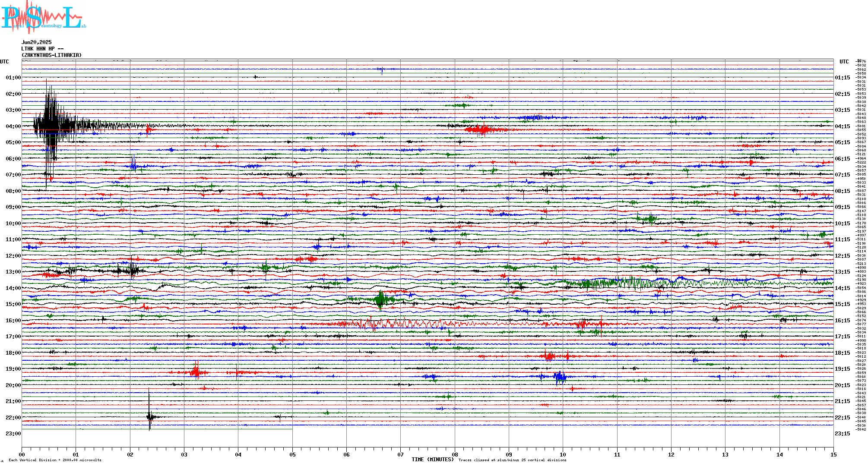Click the 06:15 time label
Screen dimensions: 868x466
point(843,159)
